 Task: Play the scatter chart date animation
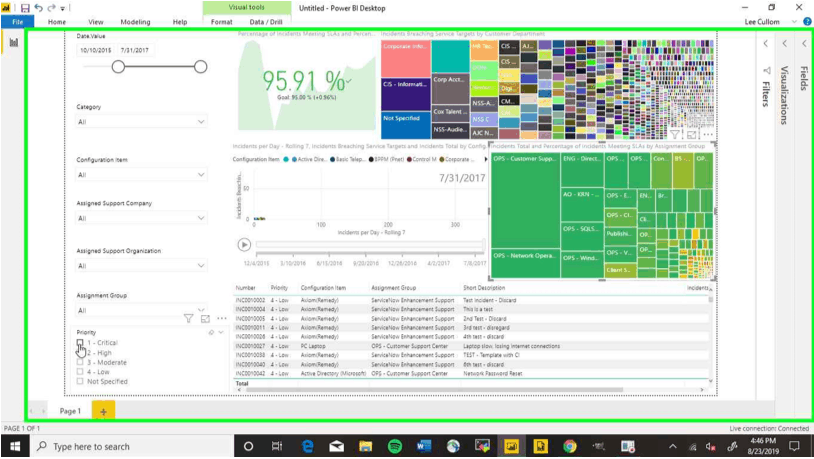(x=244, y=245)
